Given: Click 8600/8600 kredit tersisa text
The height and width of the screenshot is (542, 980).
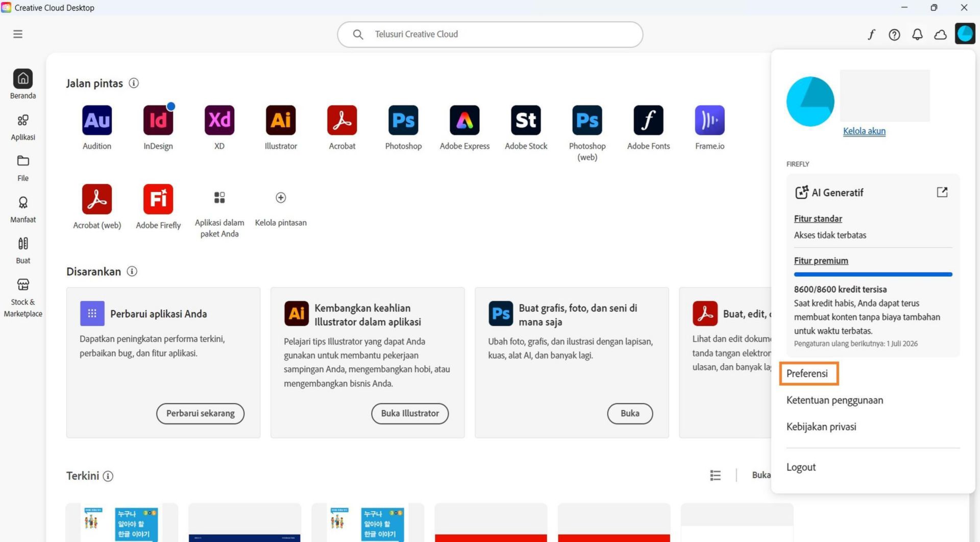Looking at the screenshot, I should point(840,289).
